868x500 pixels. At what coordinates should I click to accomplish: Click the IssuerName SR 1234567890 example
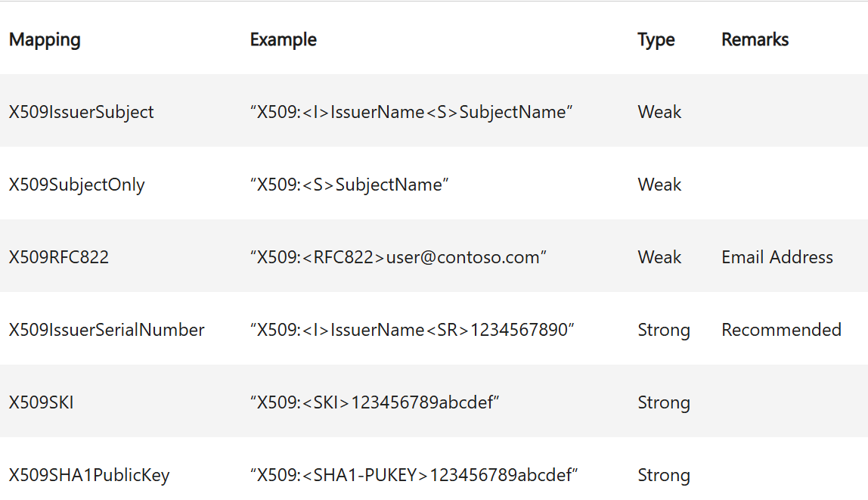[x=413, y=330]
